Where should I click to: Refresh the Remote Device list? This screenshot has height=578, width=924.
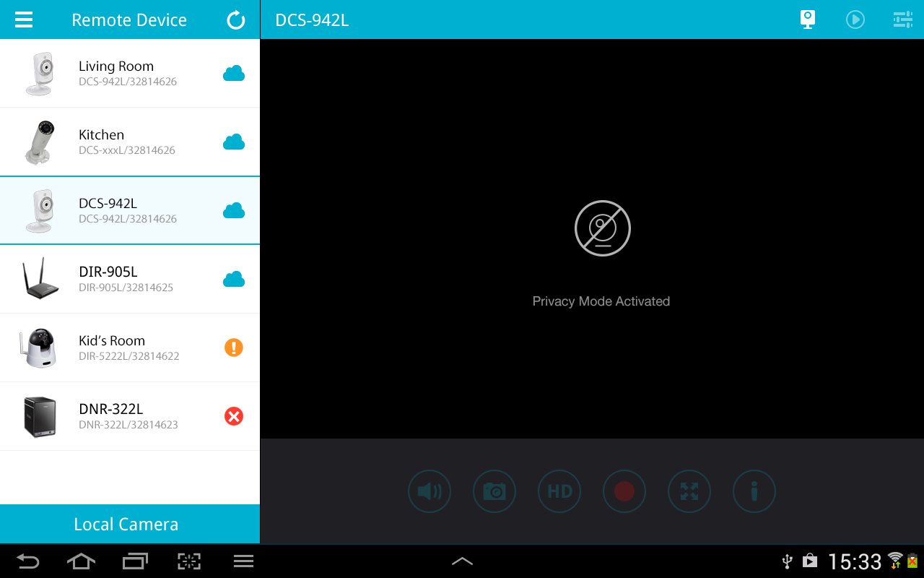coord(236,20)
